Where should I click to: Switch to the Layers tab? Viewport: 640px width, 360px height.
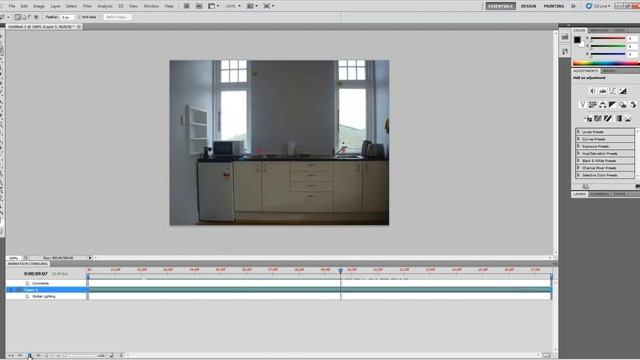pyautogui.click(x=579, y=194)
